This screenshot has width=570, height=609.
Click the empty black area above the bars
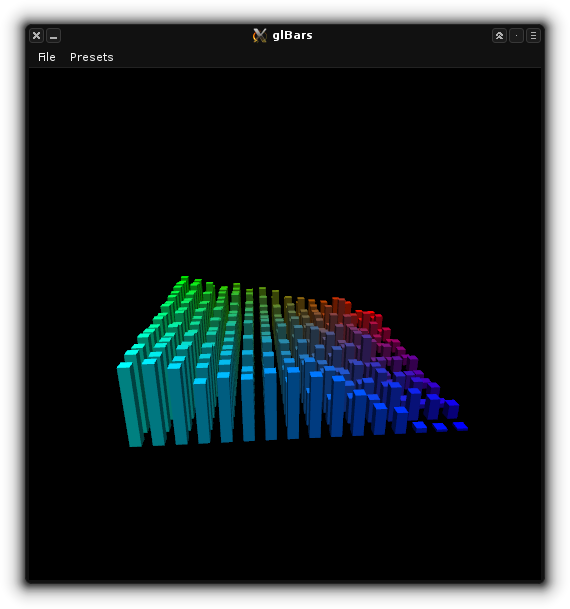coord(285,167)
